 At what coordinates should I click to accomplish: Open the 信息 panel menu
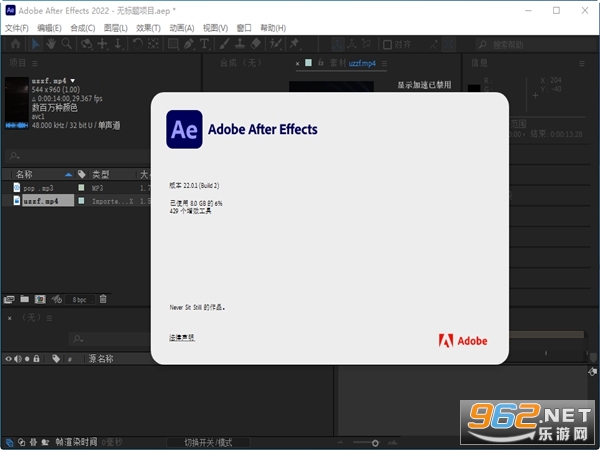(x=582, y=64)
